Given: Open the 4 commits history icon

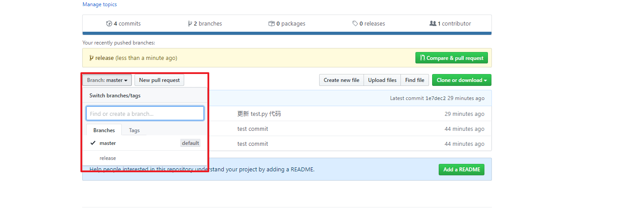Looking at the screenshot, I should [x=109, y=24].
